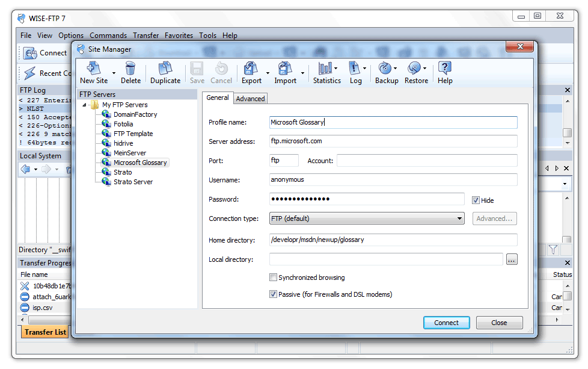Enable Synchronized browsing checkbox
588x369 pixels.
click(x=273, y=278)
